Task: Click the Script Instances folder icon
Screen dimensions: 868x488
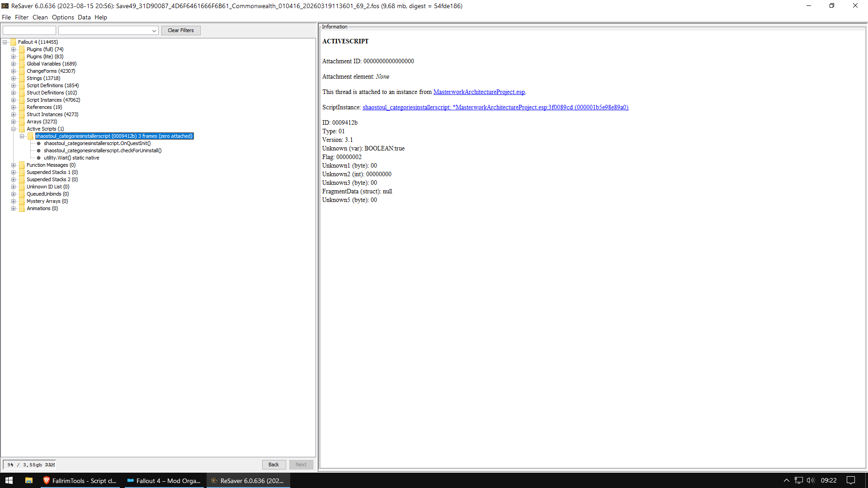Action: tap(22, 100)
